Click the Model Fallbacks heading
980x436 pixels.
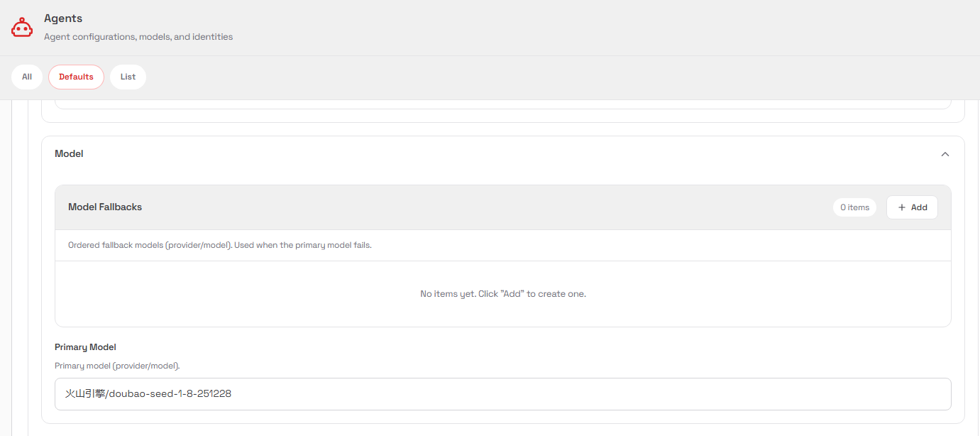[105, 207]
